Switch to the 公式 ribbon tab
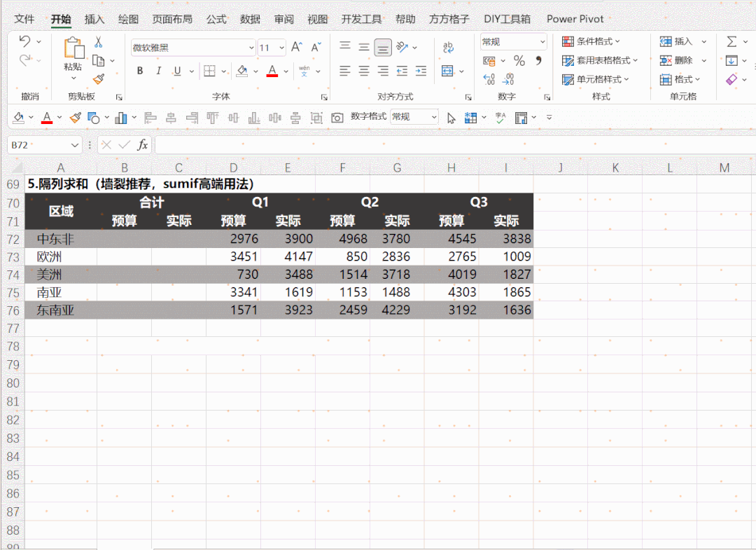 216,20
